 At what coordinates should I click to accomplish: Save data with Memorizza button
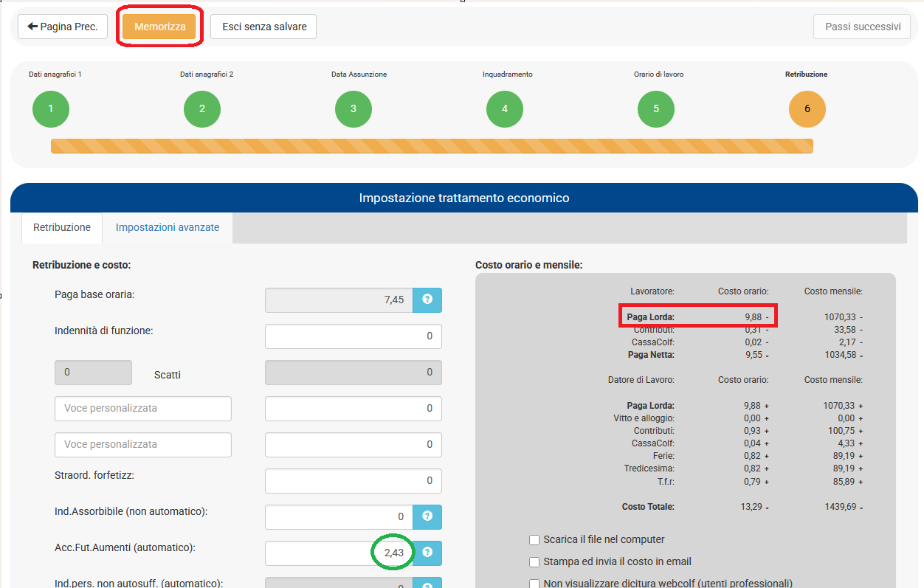159,27
